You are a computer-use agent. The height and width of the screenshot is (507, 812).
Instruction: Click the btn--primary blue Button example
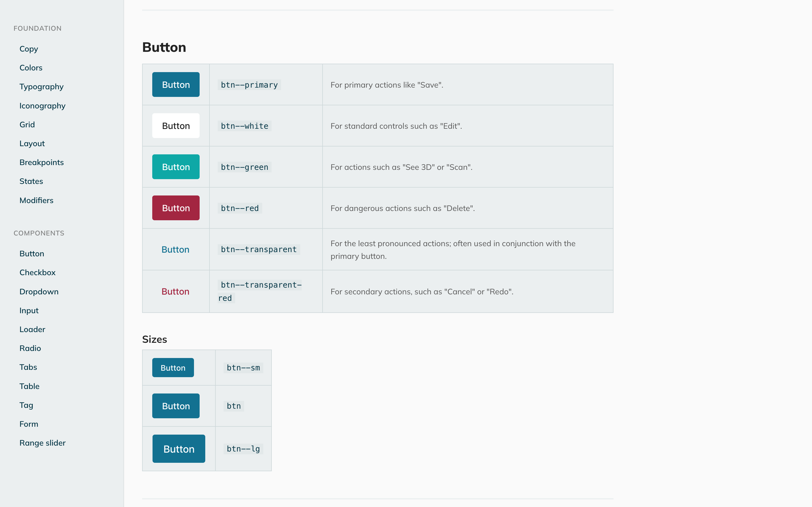[x=176, y=84]
